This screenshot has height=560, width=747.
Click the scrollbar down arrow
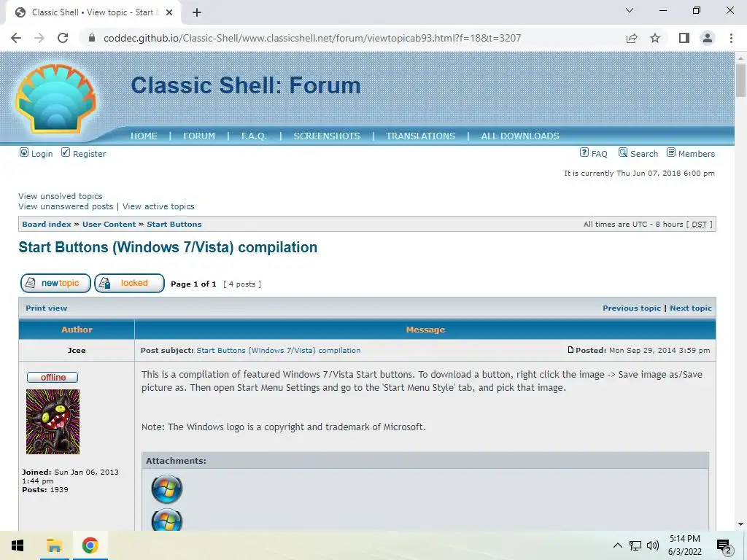point(740,524)
